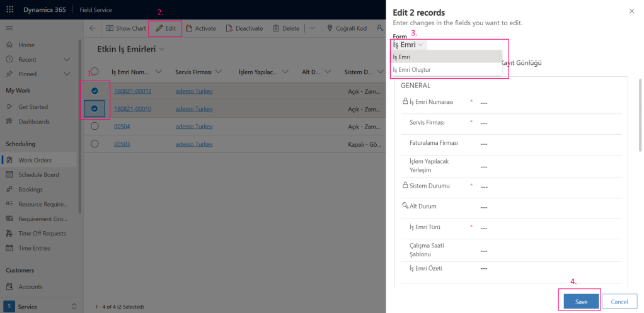Open work order 180821-00010 link
Screen dimensions: 644x313
[133, 109]
